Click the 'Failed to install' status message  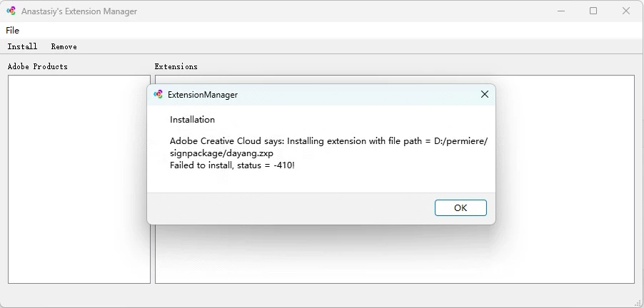pyautogui.click(x=232, y=165)
